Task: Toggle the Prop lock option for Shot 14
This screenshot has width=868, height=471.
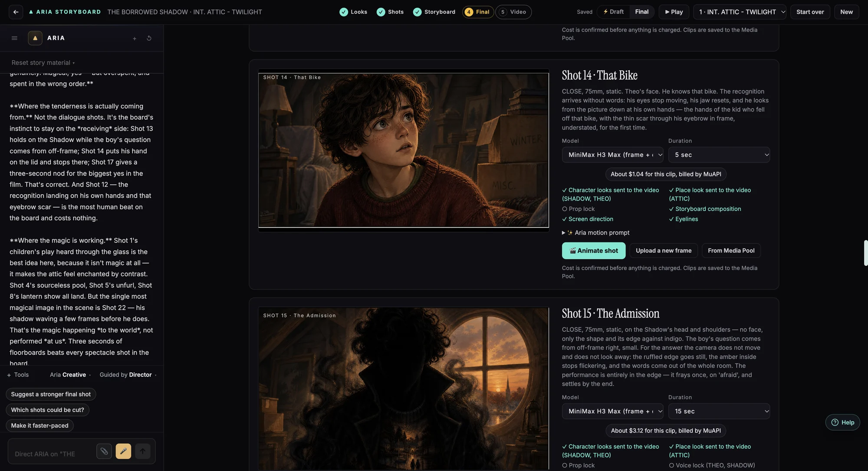Action: coord(579,209)
